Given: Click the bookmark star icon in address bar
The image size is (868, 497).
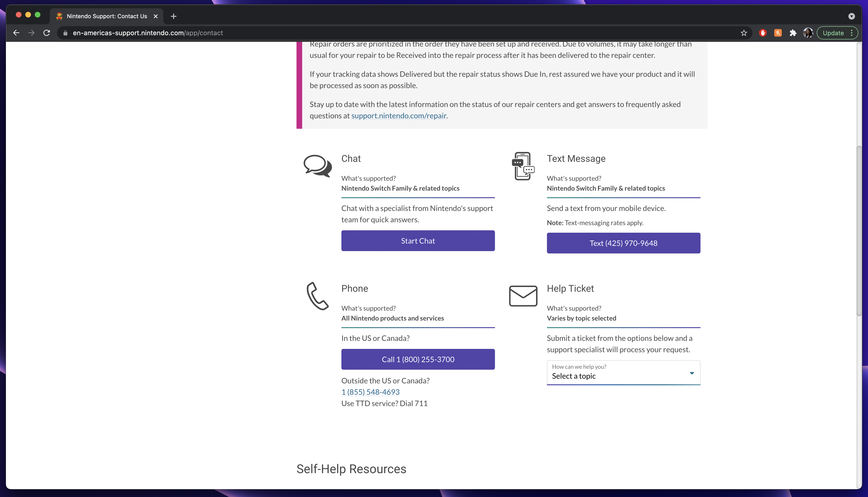Looking at the screenshot, I should [x=743, y=33].
